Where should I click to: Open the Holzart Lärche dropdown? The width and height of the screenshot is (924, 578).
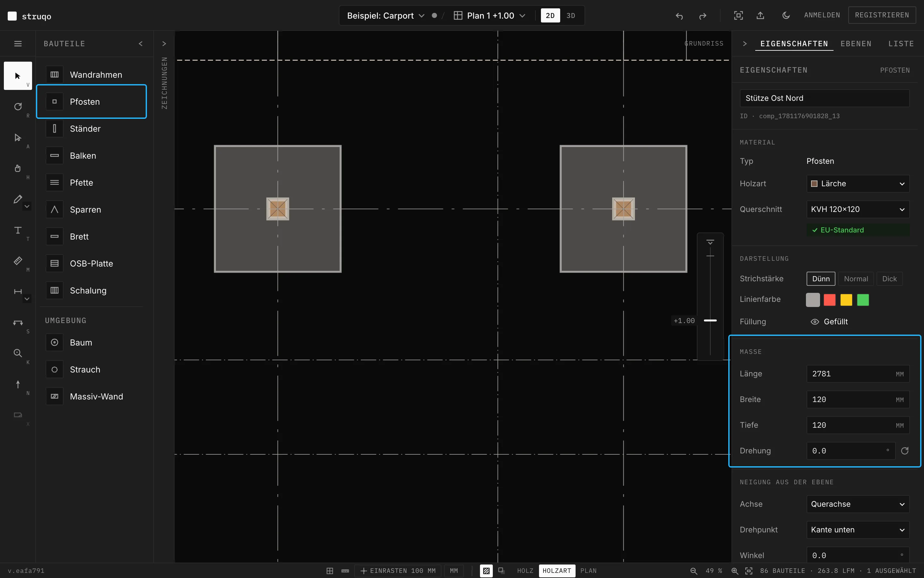tap(858, 183)
